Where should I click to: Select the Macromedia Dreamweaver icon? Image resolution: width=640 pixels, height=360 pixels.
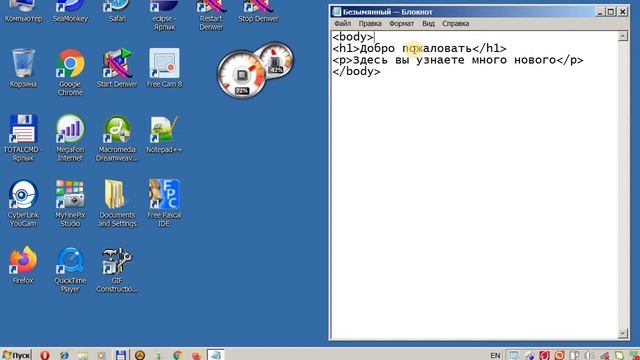(x=117, y=138)
